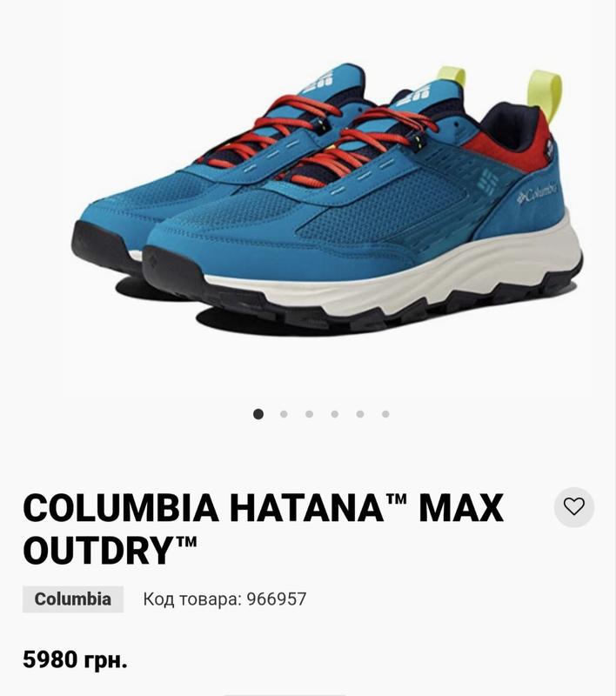616x696 pixels.
Task: Add the shoe to favorites with heart icon
Action: [574, 507]
